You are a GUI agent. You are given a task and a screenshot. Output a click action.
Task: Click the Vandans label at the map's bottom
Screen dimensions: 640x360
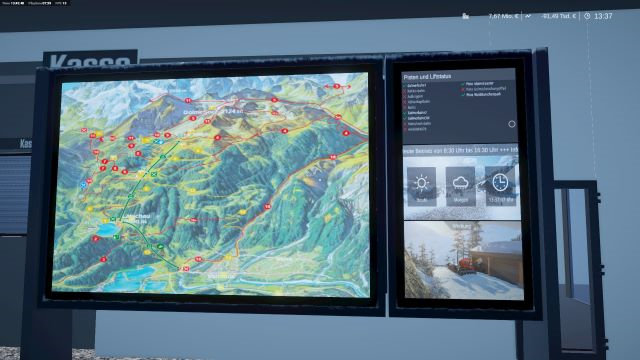click(x=221, y=276)
